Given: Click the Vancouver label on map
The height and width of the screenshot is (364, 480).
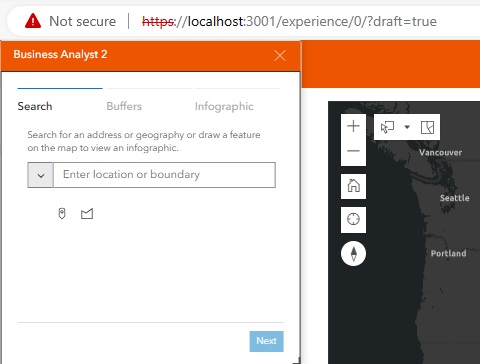Looking at the screenshot, I should point(440,153).
